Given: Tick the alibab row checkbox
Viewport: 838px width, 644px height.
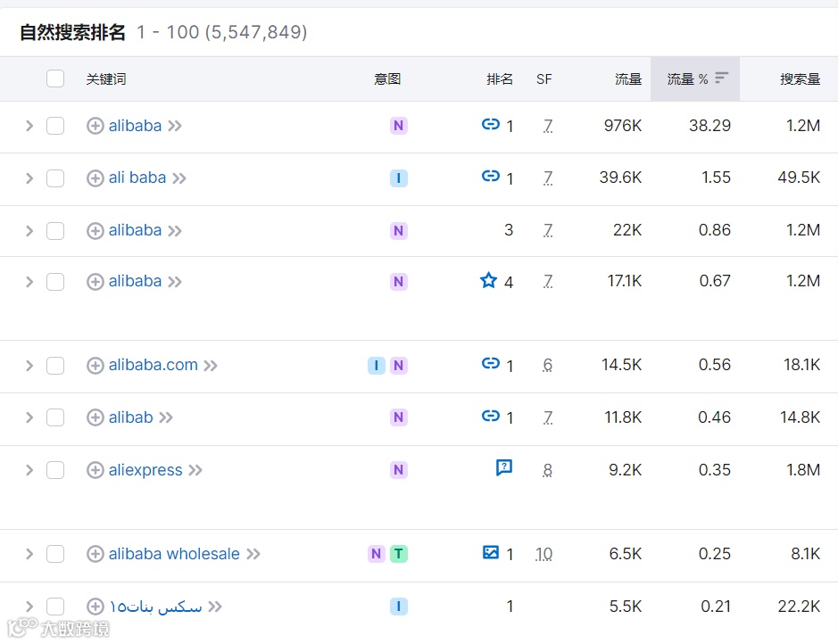Looking at the screenshot, I should (55, 417).
